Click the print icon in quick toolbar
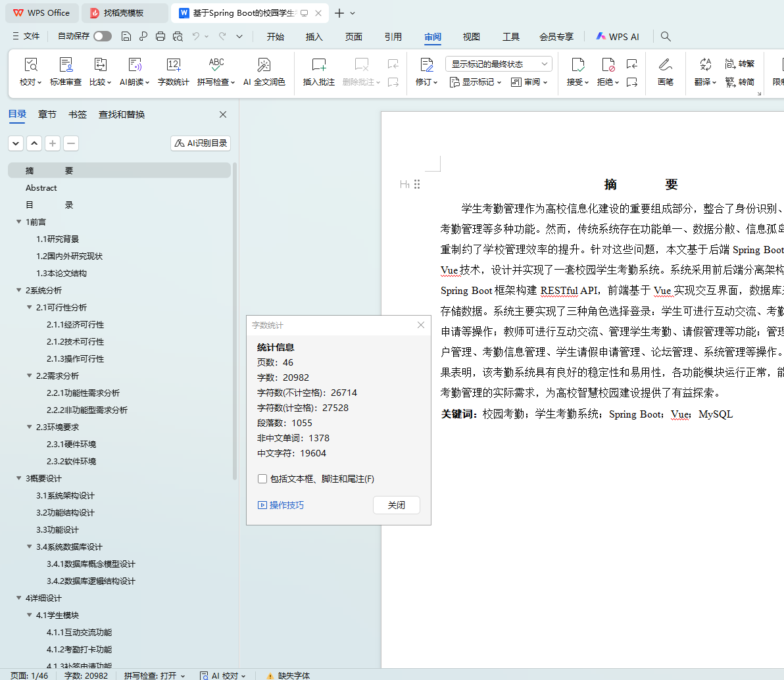Viewport: 784px width, 680px height. (x=160, y=37)
